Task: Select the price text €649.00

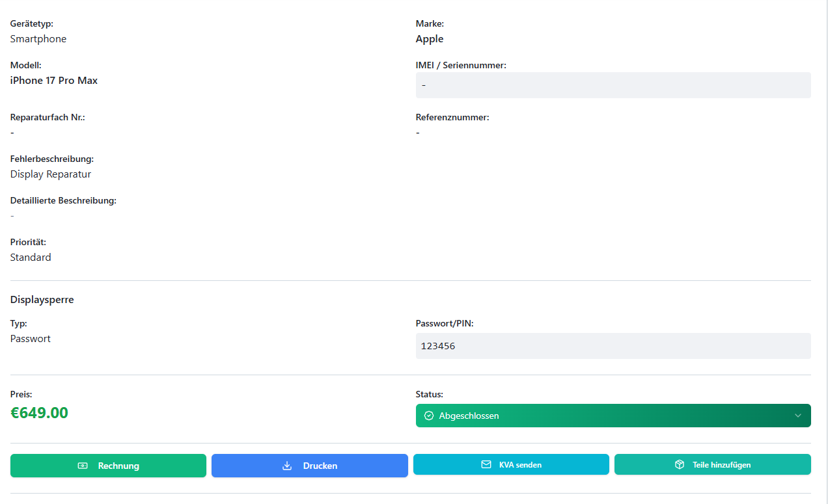Action: pos(39,413)
